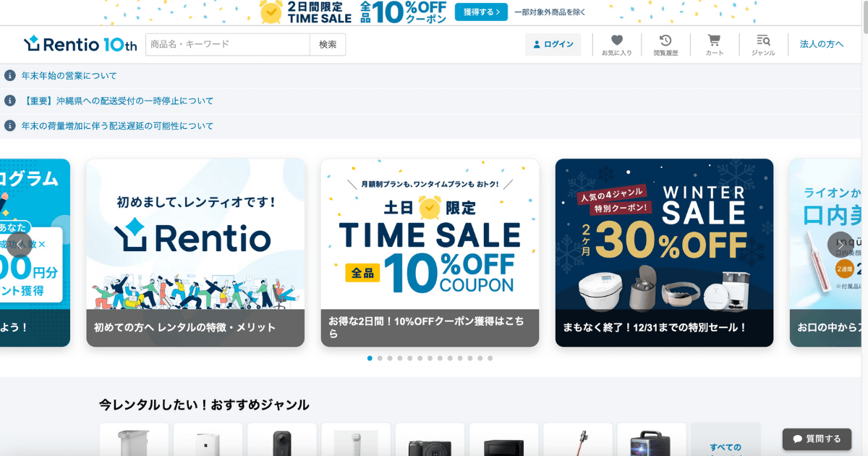Open the 質問する chat button
The height and width of the screenshot is (456, 868).
click(817, 439)
